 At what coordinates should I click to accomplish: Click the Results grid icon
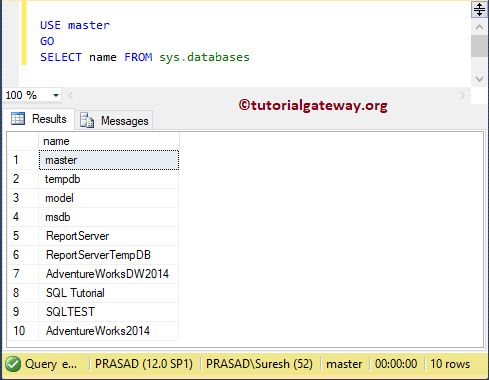tap(18, 118)
